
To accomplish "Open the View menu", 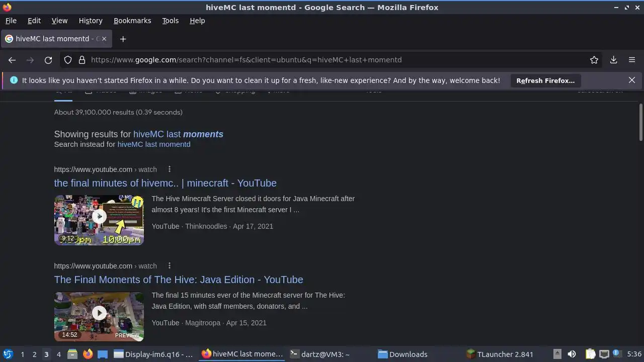I will 59,21.
